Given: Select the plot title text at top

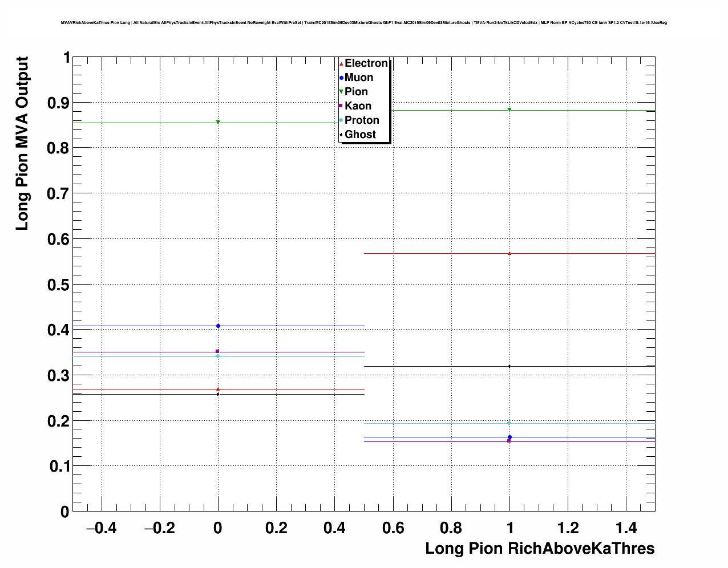Looking at the screenshot, I should click(364, 23).
